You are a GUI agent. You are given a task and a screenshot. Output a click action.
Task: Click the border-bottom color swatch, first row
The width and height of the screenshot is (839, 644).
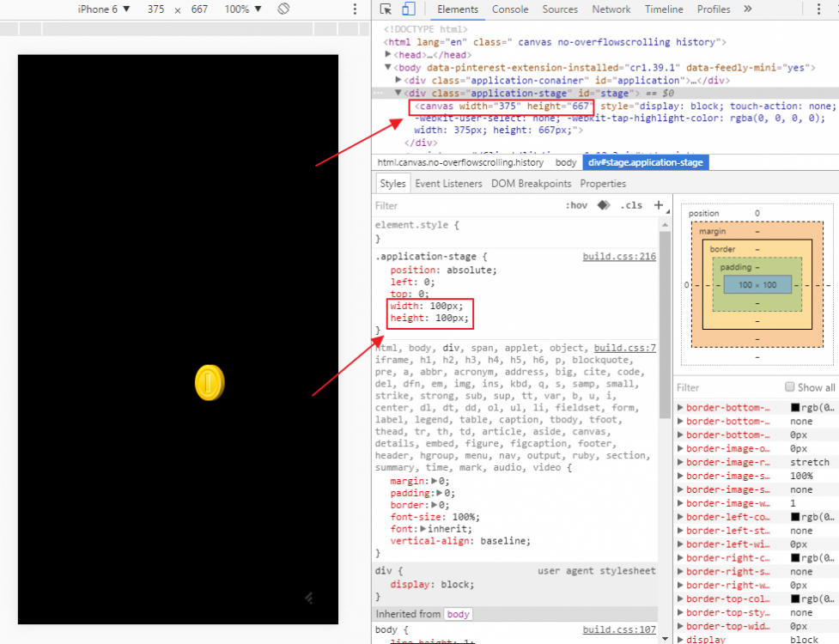click(795, 408)
